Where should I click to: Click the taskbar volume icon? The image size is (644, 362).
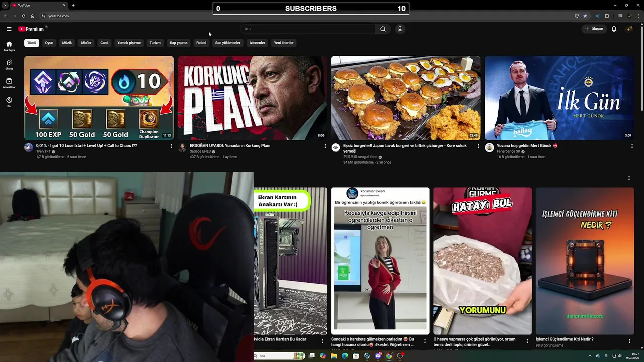pyautogui.click(x=620, y=356)
